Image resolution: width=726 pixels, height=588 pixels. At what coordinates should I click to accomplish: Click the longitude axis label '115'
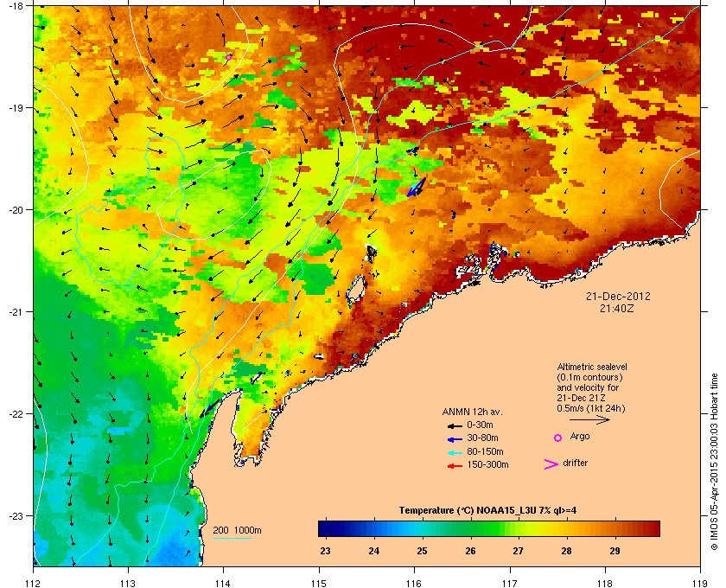point(319,584)
